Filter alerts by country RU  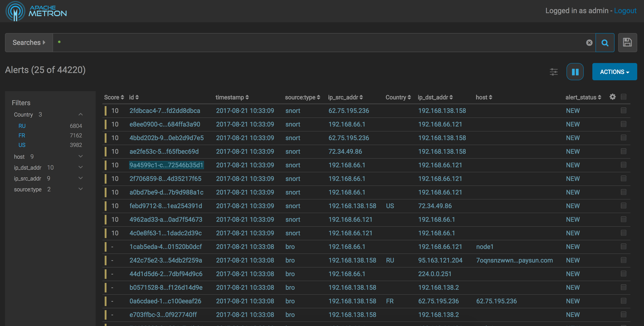tap(22, 126)
